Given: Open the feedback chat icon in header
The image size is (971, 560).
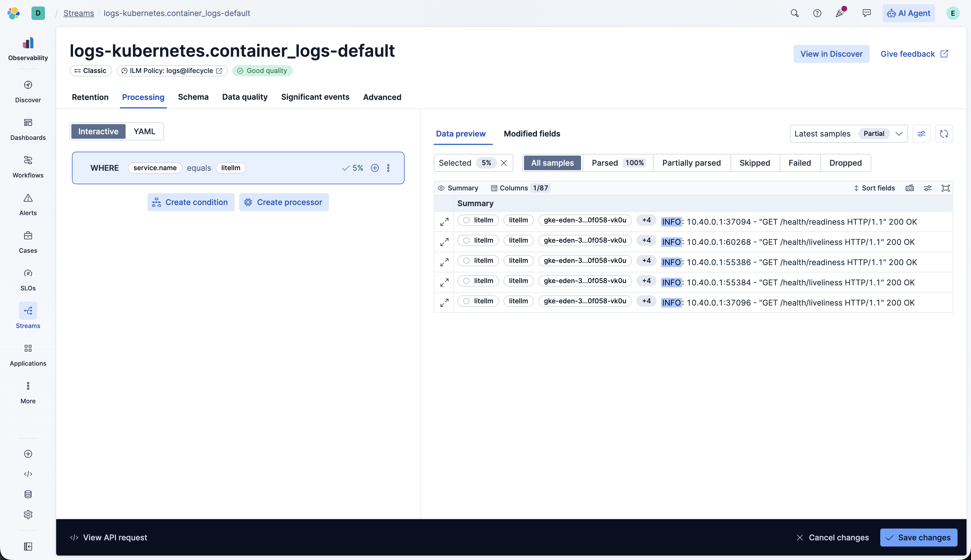Looking at the screenshot, I should pyautogui.click(x=866, y=13).
